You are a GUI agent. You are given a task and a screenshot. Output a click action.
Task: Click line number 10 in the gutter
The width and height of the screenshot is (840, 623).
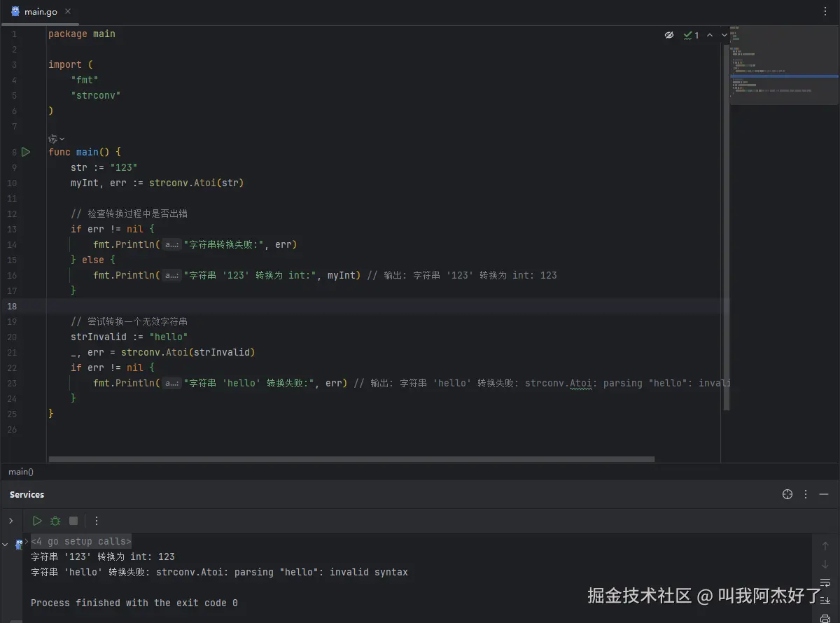pyautogui.click(x=12, y=183)
